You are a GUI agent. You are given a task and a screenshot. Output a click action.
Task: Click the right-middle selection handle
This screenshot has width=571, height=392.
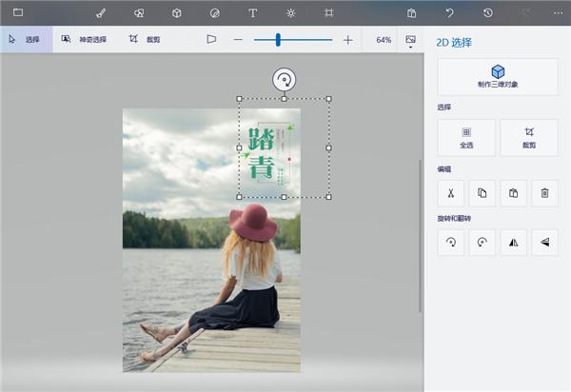tap(329, 147)
